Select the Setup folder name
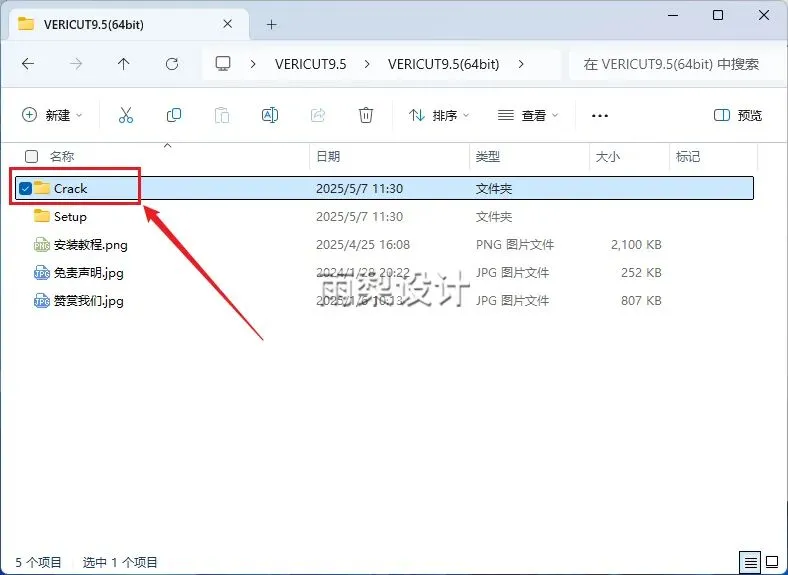This screenshot has width=788, height=575. (70, 217)
